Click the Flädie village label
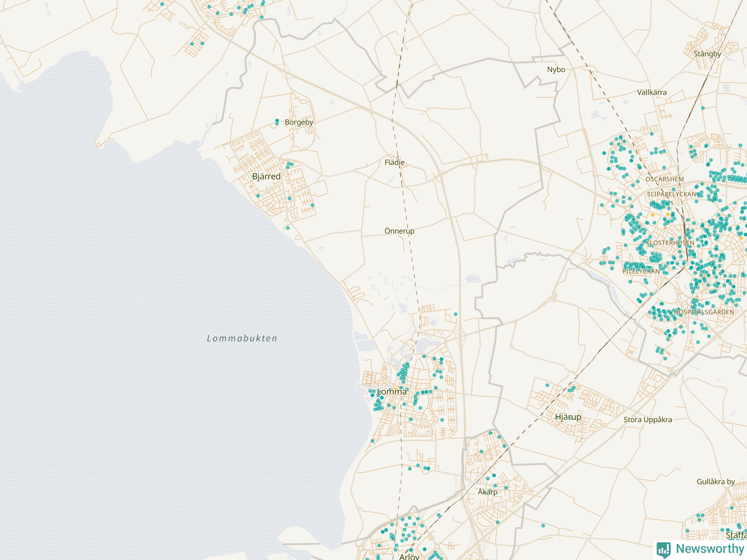Viewport: 747px width, 560px height. click(395, 162)
